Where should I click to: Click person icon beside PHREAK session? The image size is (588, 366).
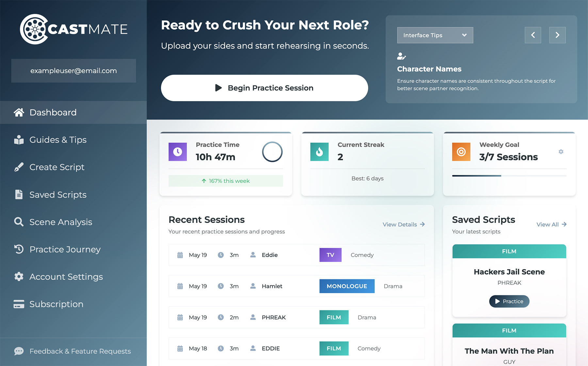click(253, 317)
